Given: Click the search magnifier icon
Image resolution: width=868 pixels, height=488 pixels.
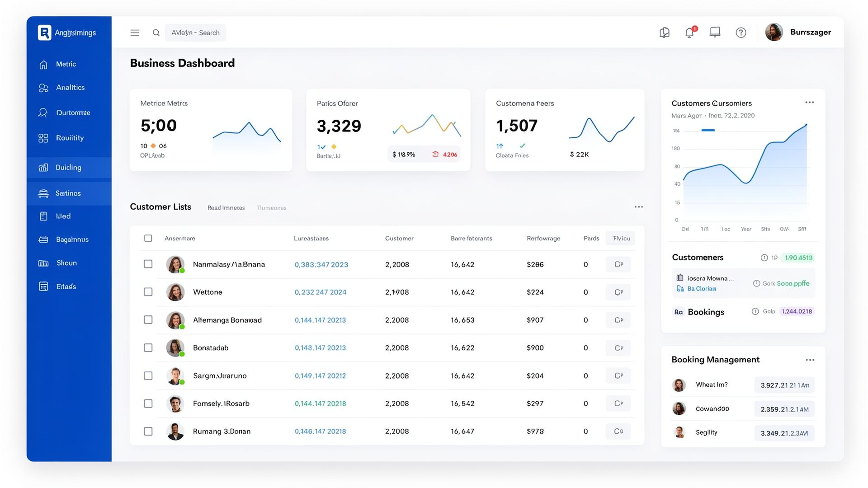Looking at the screenshot, I should coord(156,33).
